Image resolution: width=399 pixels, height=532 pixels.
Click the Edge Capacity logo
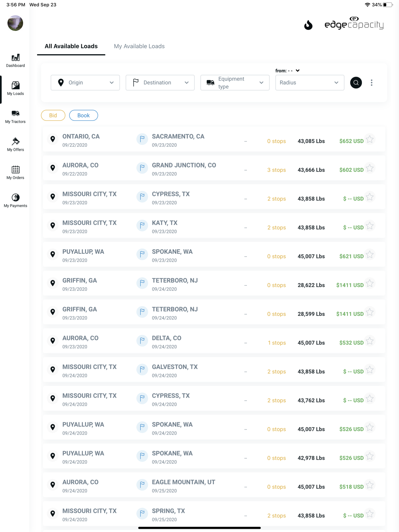[x=354, y=24]
